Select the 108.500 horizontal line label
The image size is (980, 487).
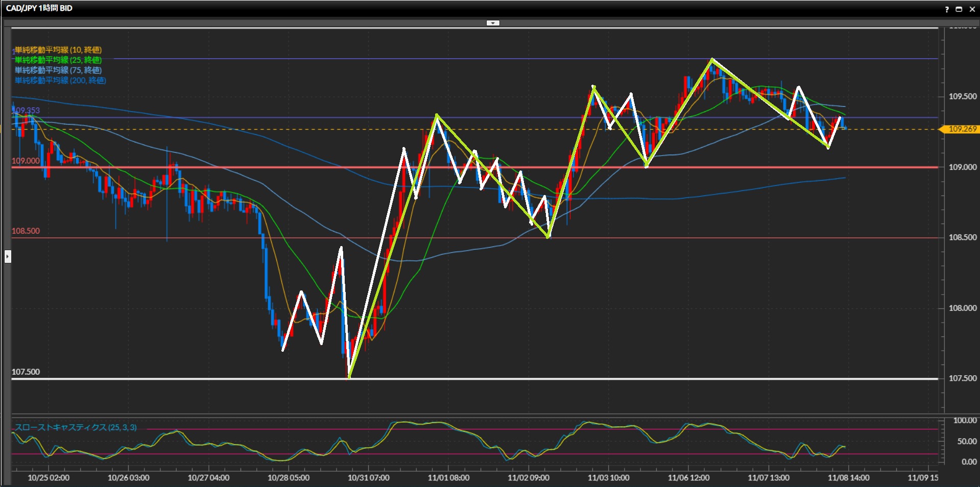point(26,231)
